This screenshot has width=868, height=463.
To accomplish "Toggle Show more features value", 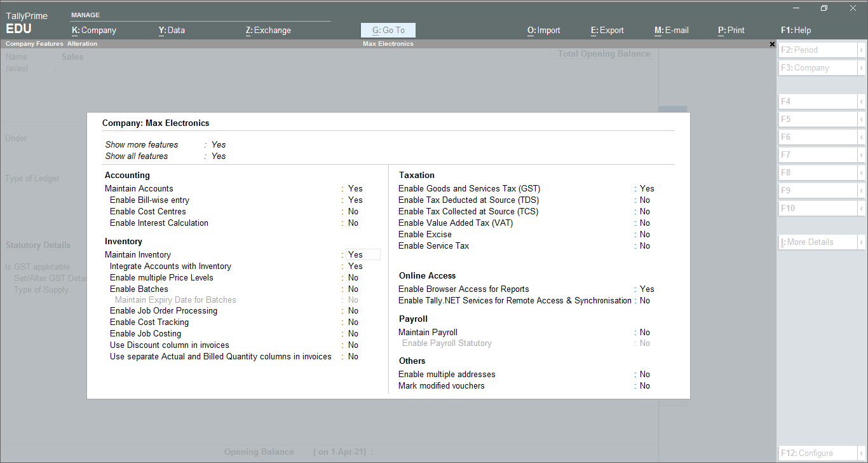I will pyautogui.click(x=219, y=145).
